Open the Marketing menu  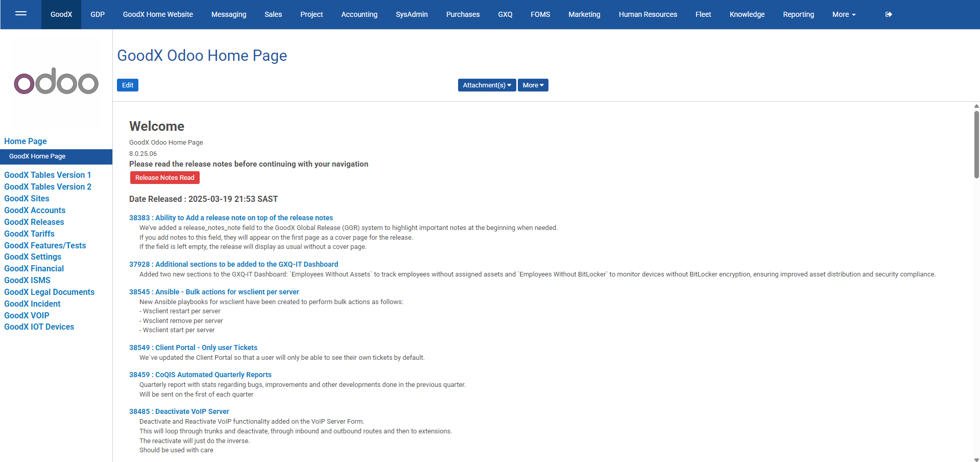584,14
